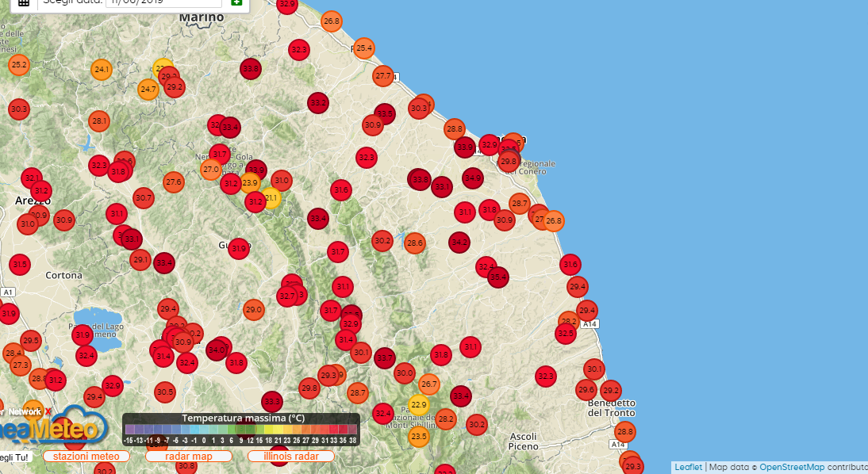The image size is (868, 474).
Task: Click the 26.8 marker at top near coast
Action: [x=332, y=21]
